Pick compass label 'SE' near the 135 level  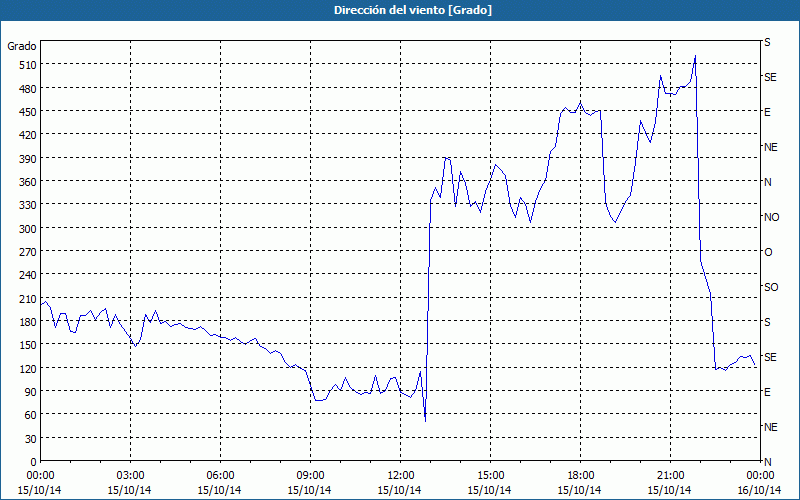770,357
